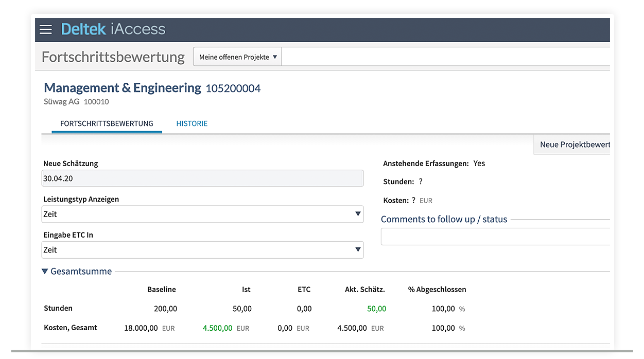The width and height of the screenshot is (644, 359).
Task: Collapse the Gesamtsumme section
Action: [x=44, y=271]
